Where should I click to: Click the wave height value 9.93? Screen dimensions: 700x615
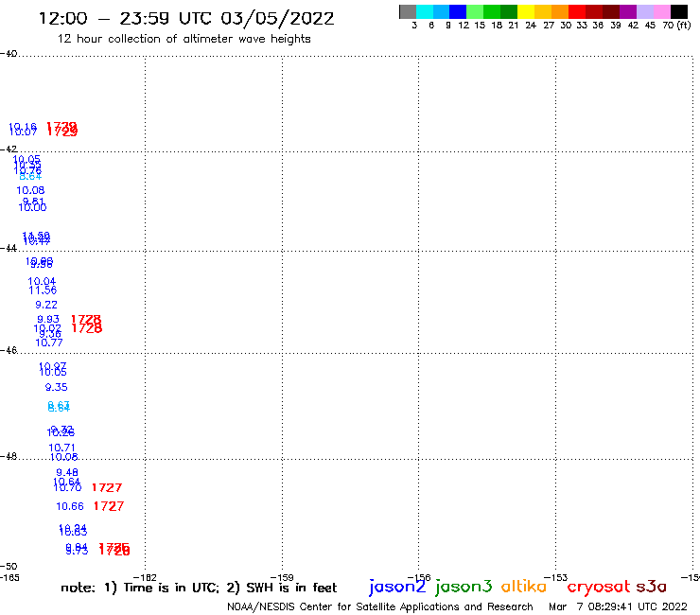[x=48, y=319]
